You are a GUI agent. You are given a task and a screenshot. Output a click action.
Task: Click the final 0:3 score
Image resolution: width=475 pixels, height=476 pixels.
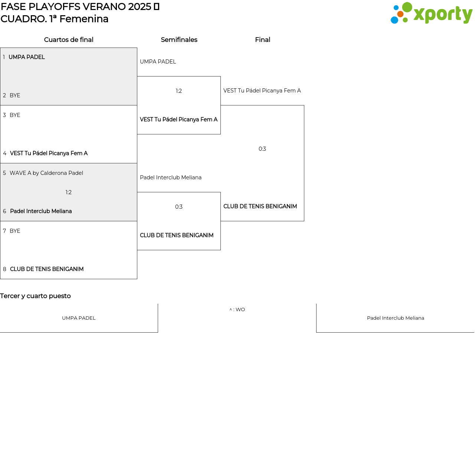[262, 149]
